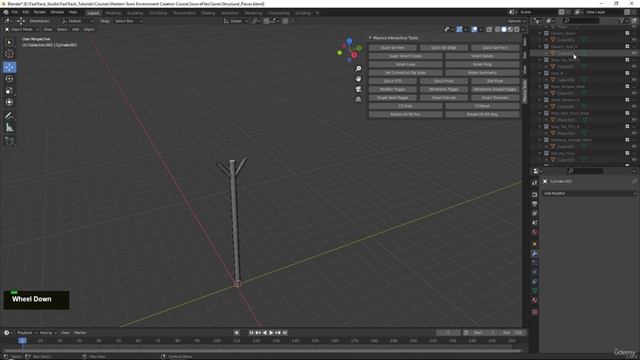Toggle auto keying record button

pos(236,333)
